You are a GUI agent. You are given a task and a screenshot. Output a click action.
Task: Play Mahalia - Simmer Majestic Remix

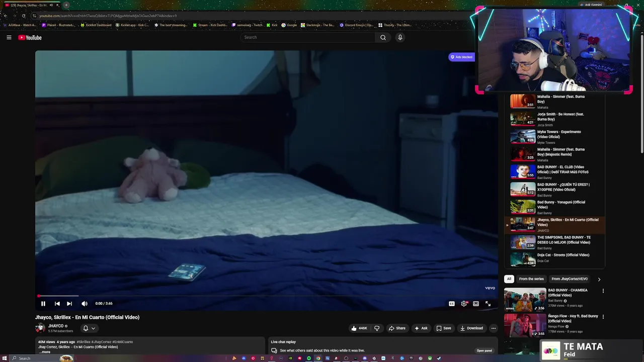[554, 154]
